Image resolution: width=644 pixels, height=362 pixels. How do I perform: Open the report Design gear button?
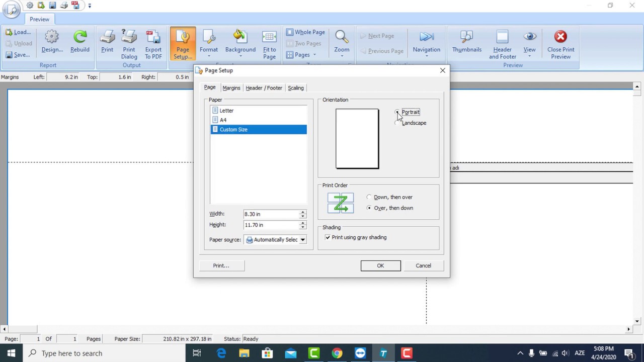click(x=52, y=41)
